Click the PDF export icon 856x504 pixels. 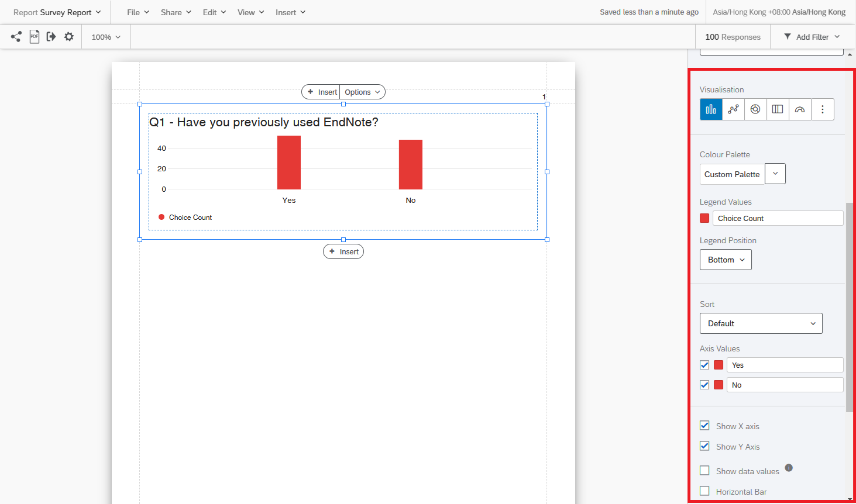(x=35, y=37)
